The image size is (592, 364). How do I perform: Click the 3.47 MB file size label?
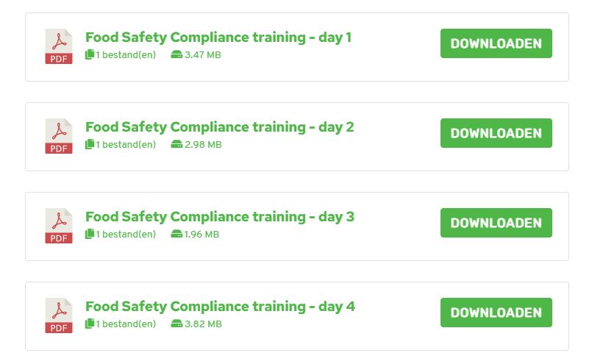[203, 54]
